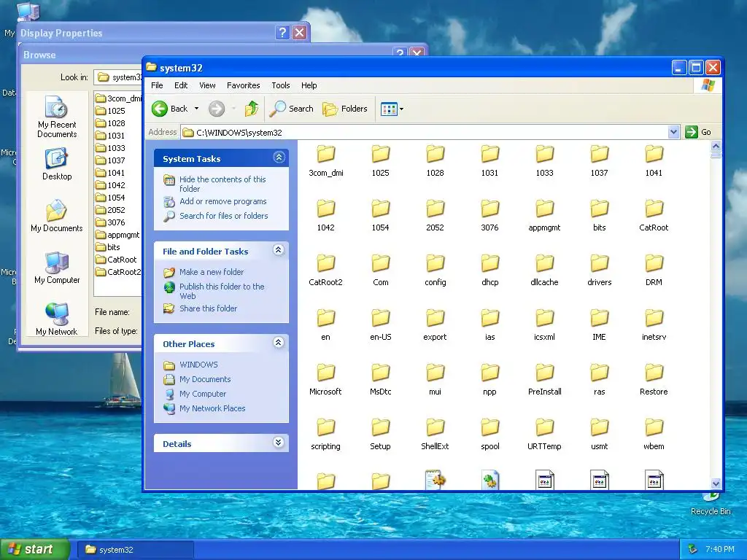Select the Microsoft folder icon

tap(326, 373)
